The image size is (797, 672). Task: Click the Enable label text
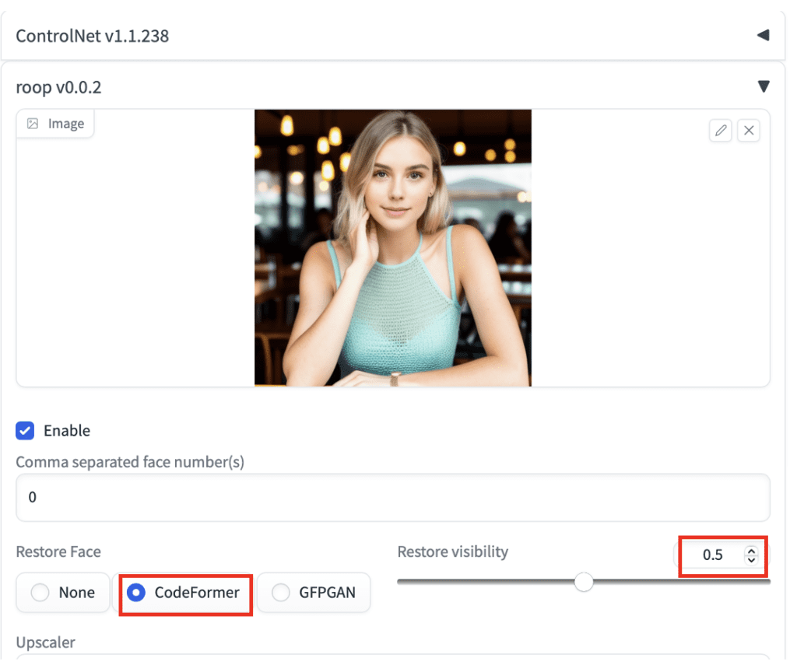coord(67,431)
